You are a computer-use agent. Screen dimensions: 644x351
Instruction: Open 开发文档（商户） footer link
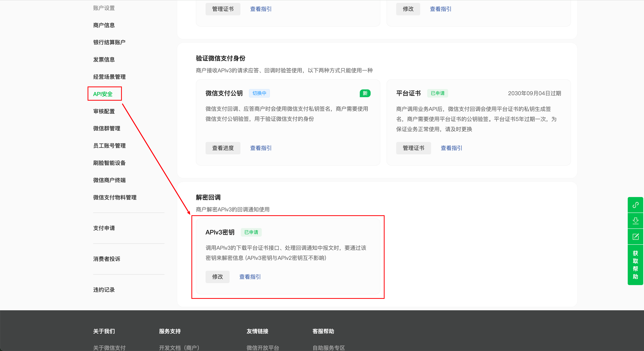(x=179, y=348)
